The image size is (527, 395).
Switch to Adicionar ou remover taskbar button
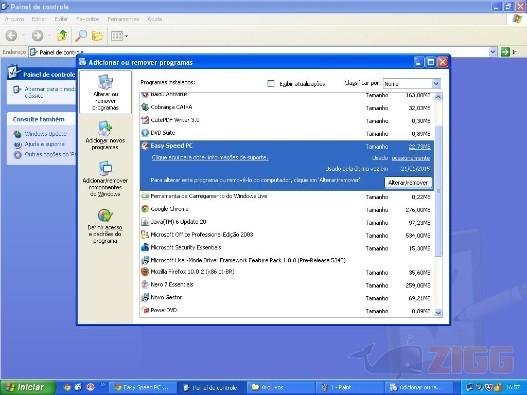point(418,388)
